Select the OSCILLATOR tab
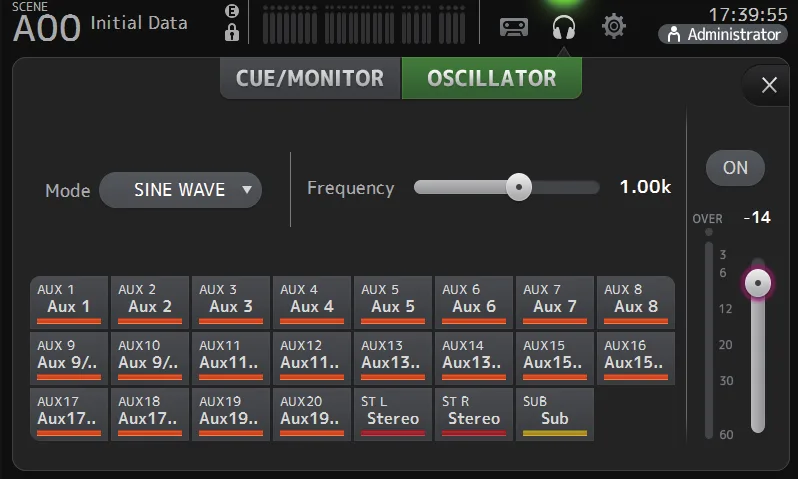Screen dimensions: 798x479 tap(492, 78)
